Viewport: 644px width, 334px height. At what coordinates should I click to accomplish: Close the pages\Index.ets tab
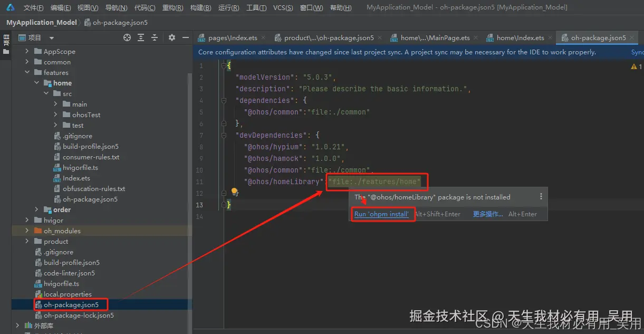pos(264,38)
